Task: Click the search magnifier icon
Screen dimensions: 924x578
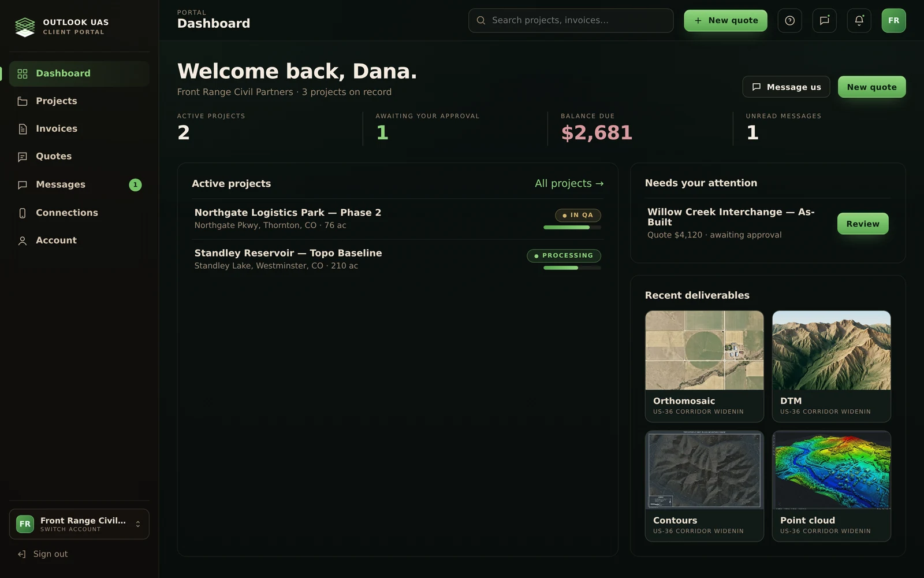Action: [x=480, y=20]
